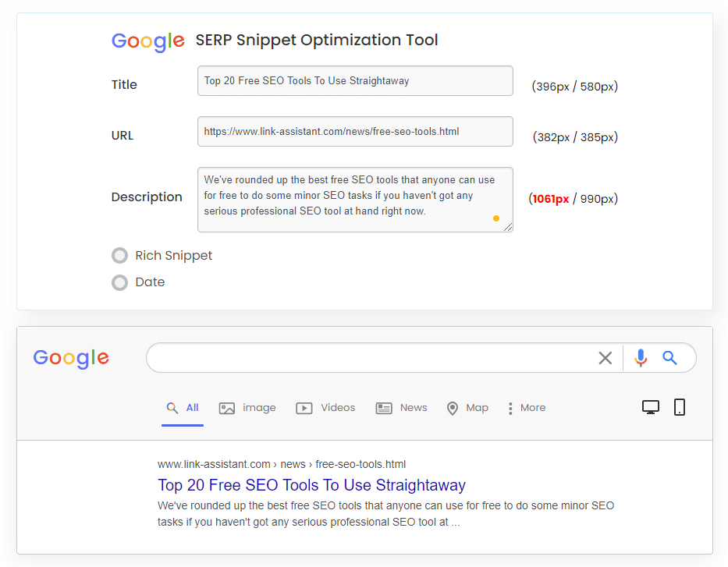The image size is (728, 567).
Task: Switch to desktop preview monitor icon
Action: [651, 407]
